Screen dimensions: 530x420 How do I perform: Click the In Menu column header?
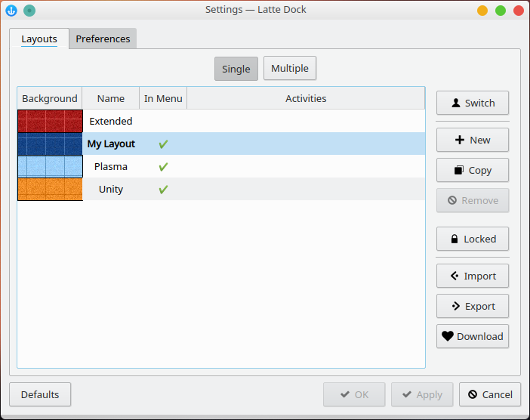(x=163, y=98)
